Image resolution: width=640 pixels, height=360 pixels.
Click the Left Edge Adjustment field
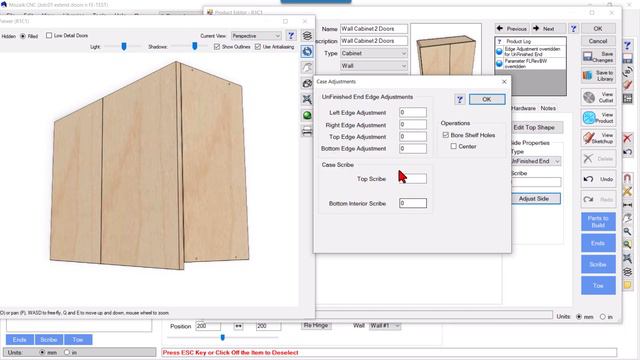(x=413, y=112)
